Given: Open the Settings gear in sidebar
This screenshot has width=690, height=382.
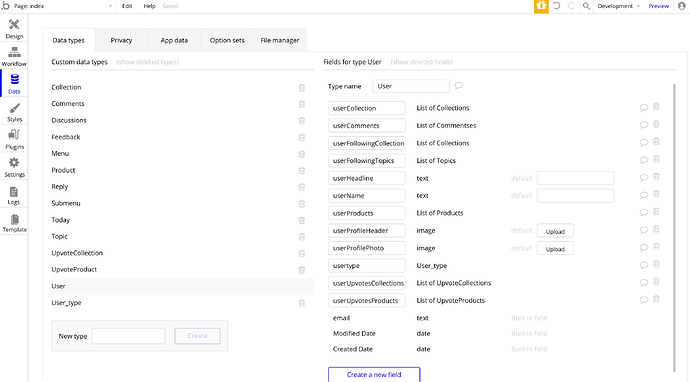Looking at the screenshot, I should 14,167.
